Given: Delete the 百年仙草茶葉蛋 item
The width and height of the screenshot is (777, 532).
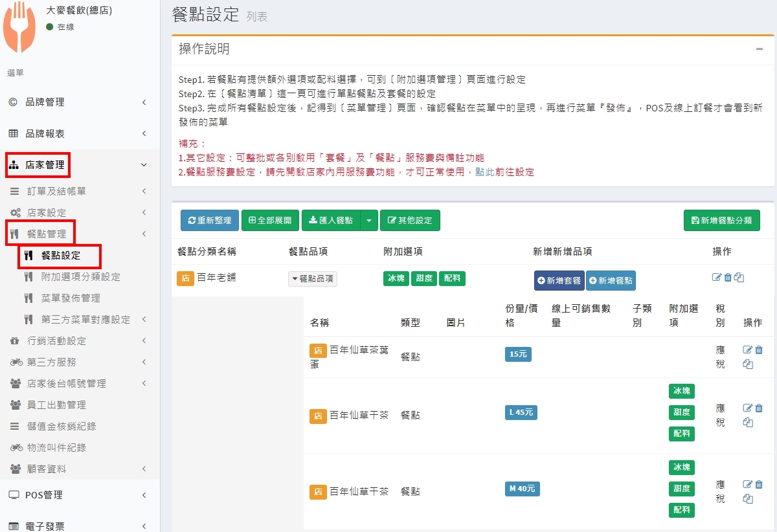Looking at the screenshot, I should (x=759, y=350).
